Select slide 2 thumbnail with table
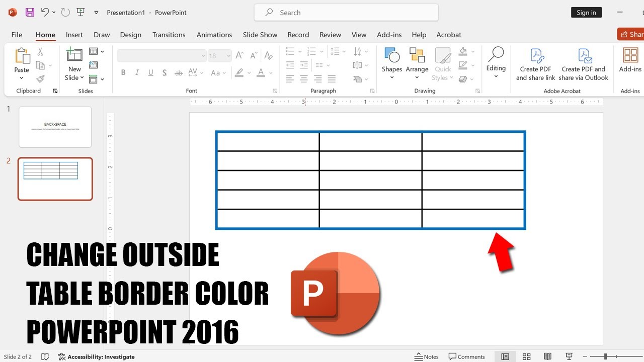Viewport: 644px width, 362px height. [x=55, y=179]
